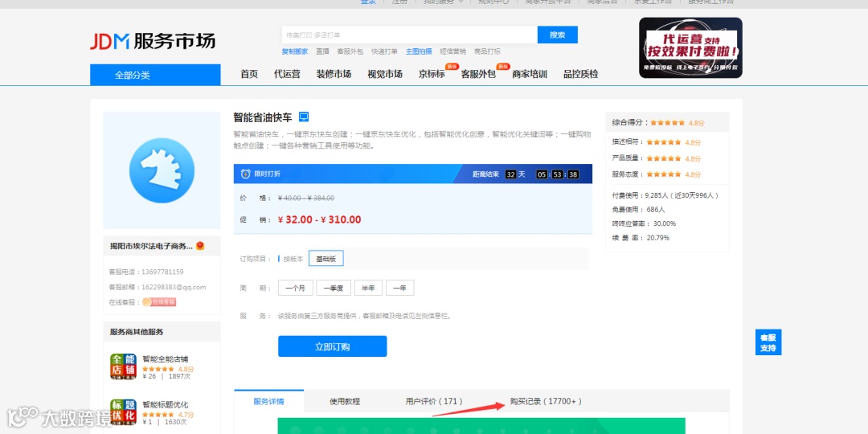Click the monitor icon beside 智能省油快车 title
This screenshot has height=434, width=868.
(303, 117)
